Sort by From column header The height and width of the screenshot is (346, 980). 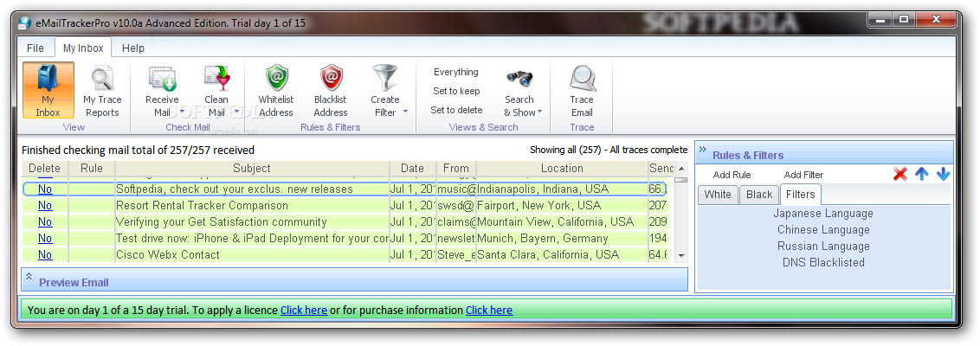[456, 168]
